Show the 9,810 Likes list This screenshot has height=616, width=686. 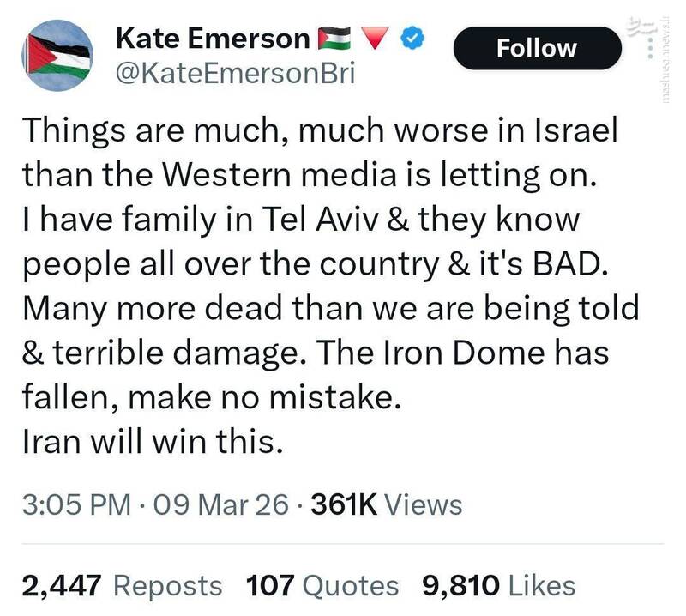(x=499, y=585)
